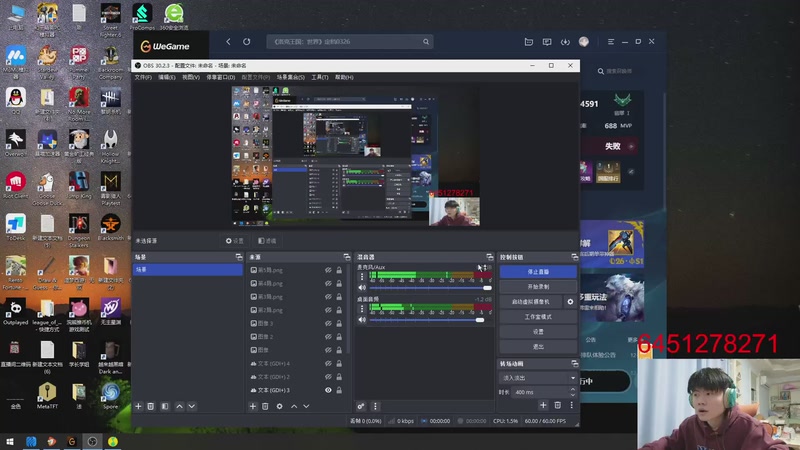Open scene filters icon in scenes panel
The width and height of the screenshot is (800, 450).
coord(165,406)
